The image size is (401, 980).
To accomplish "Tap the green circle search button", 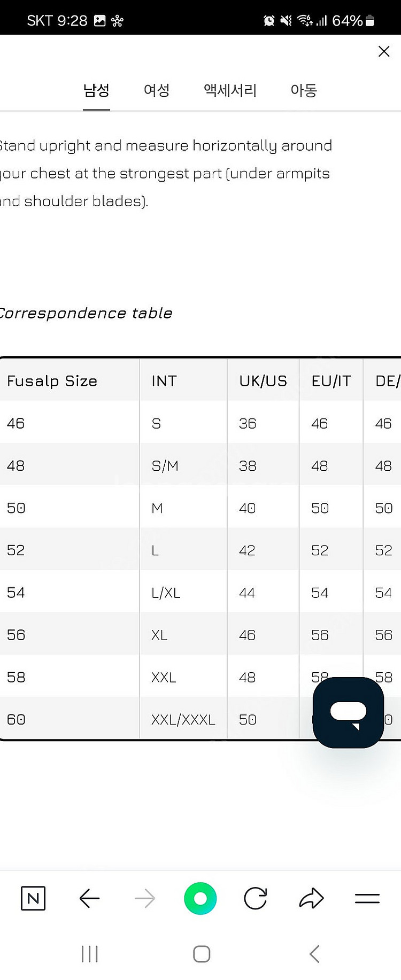I will (x=200, y=898).
